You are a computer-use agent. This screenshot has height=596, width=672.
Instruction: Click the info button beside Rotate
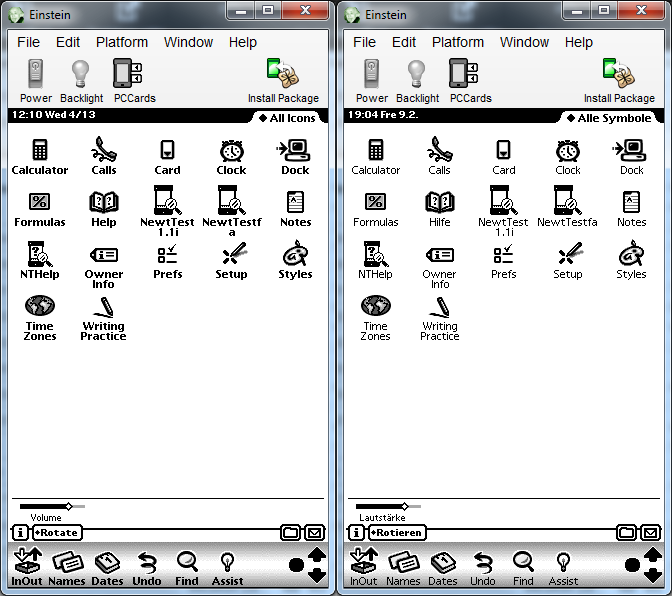point(20,533)
